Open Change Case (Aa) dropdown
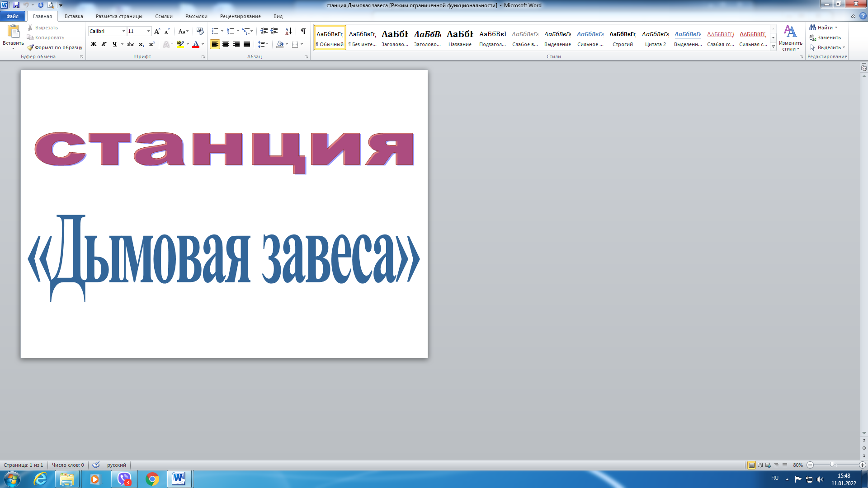868x488 pixels. pos(183,31)
